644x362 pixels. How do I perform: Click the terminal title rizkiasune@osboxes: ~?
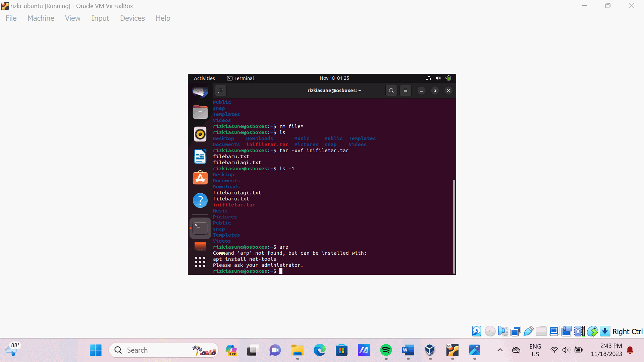tap(334, 90)
